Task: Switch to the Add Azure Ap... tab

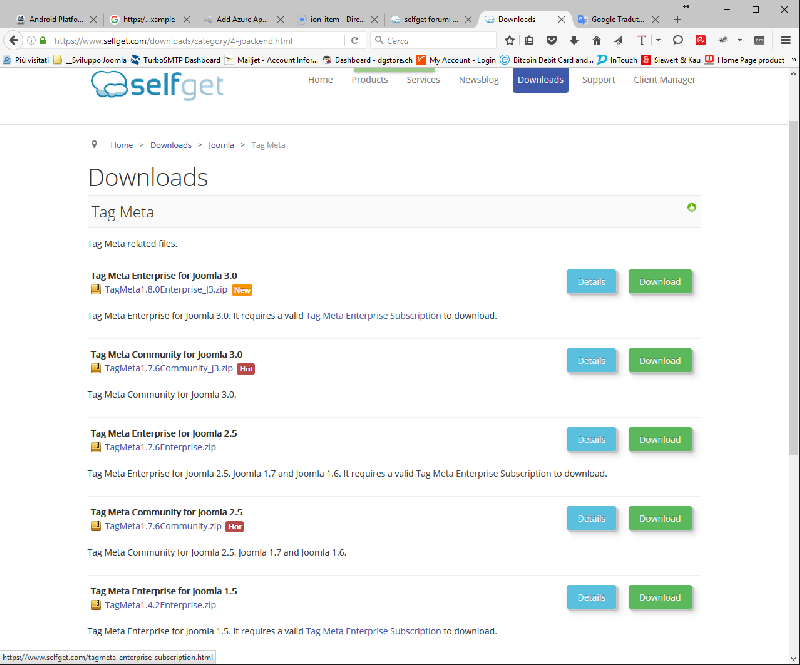Action: click(x=243, y=19)
